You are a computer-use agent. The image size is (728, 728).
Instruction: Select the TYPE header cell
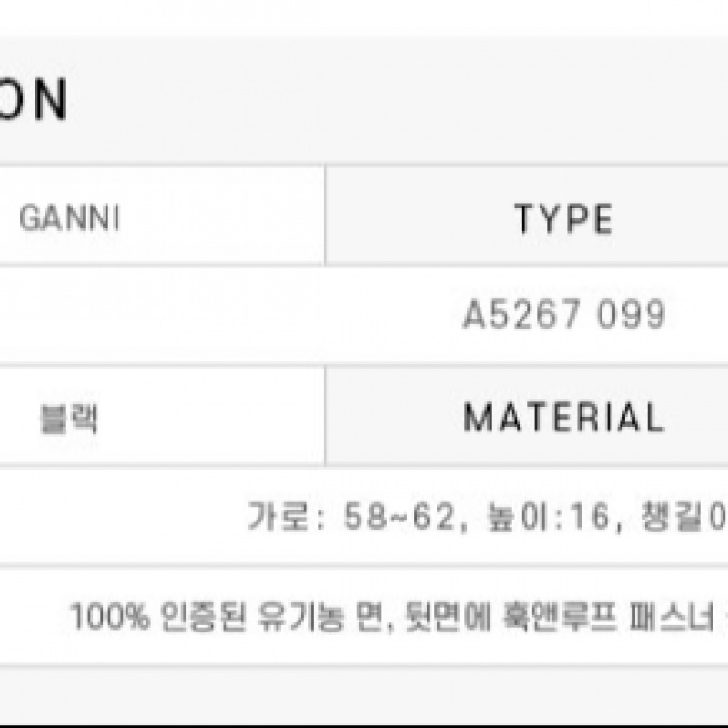pos(563,219)
